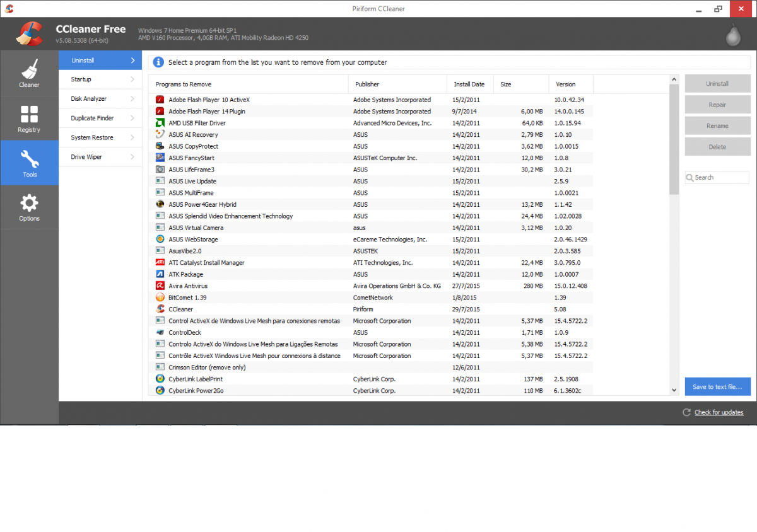Open the Duplicate Finder tab
757x532 pixels.
tap(100, 118)
